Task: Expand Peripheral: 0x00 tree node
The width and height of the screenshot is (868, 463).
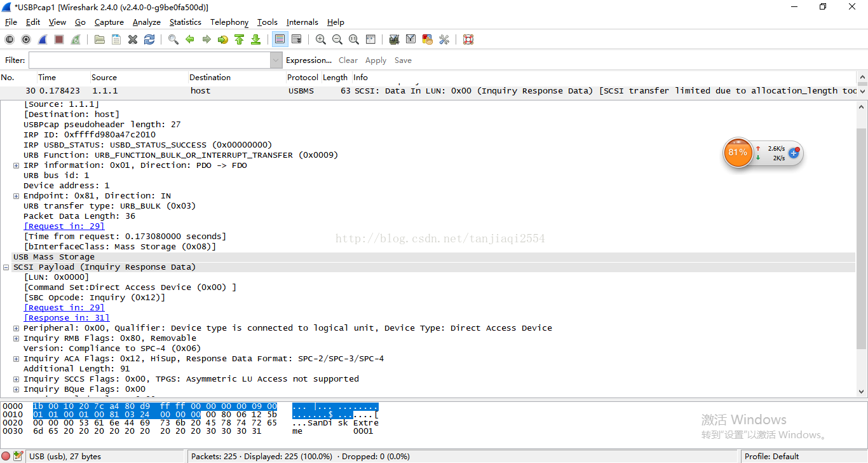Action: 16,328
